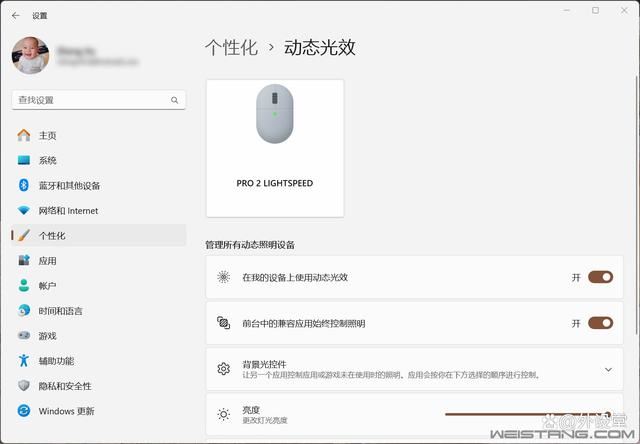640x444 pixels.
Task: Click the 亮度 sun icon
Action: point(223,415)
